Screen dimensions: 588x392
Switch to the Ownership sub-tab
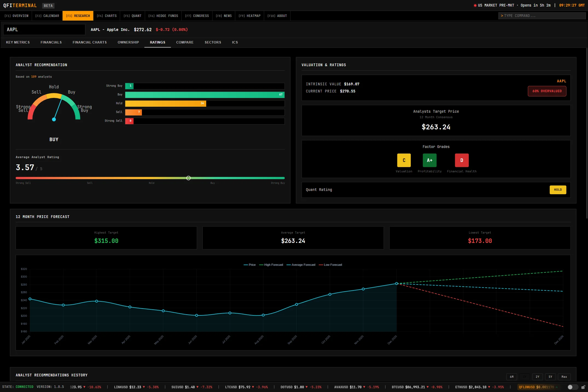pos(128,42)
